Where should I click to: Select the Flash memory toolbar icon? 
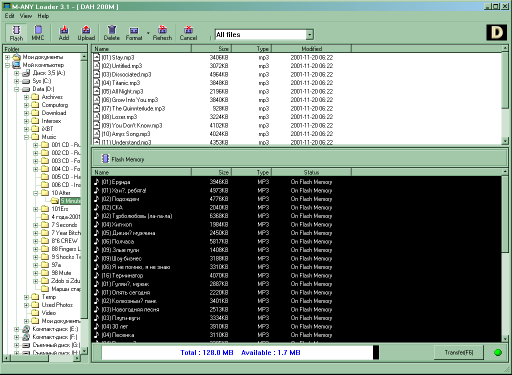[16, 33]
